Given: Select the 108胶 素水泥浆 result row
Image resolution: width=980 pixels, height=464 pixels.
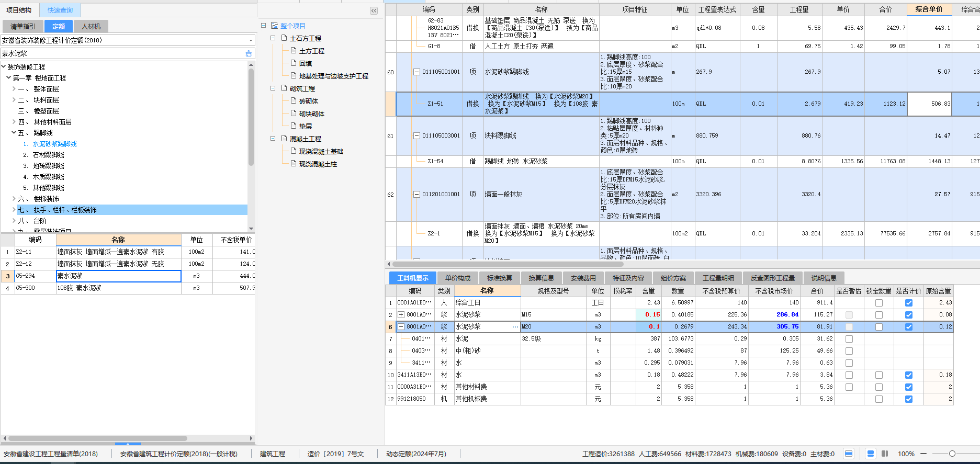Looking at the screenshot, I should click(128, 288).
